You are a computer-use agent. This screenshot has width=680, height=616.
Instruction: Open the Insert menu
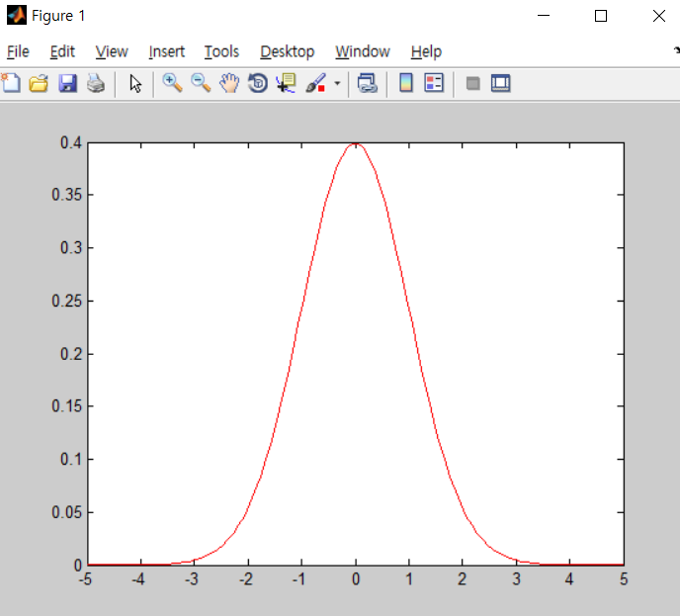click(x=166, y=51)
